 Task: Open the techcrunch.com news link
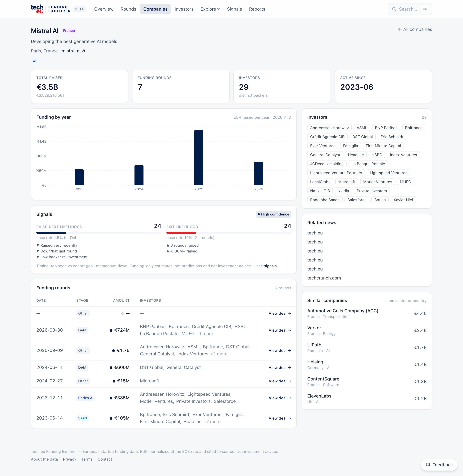coord(324,278)
